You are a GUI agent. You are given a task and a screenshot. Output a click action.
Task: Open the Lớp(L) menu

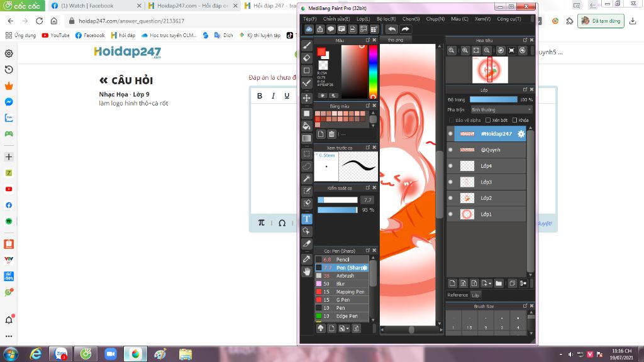click(363, 19)
